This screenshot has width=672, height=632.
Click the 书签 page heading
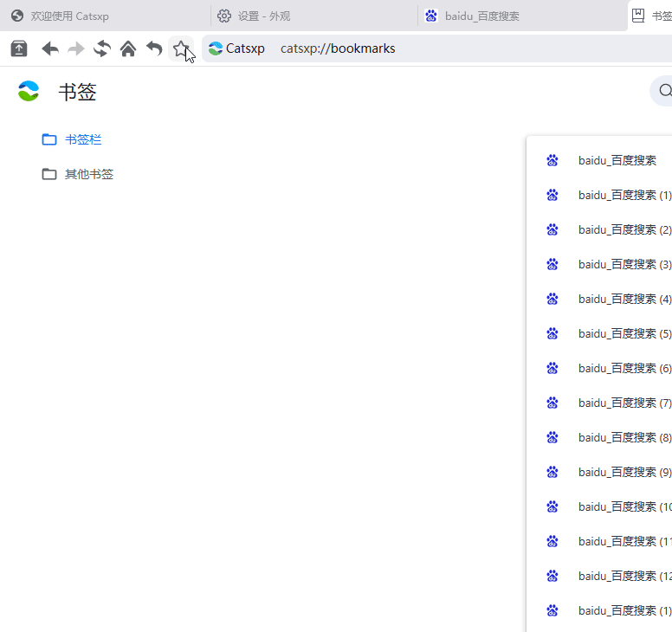[x=78, y=92]
